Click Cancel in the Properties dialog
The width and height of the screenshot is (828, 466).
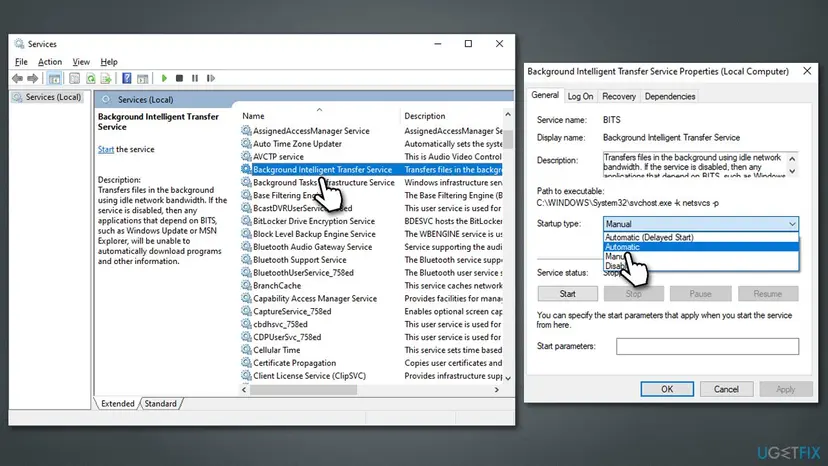[x=726, y=389]
